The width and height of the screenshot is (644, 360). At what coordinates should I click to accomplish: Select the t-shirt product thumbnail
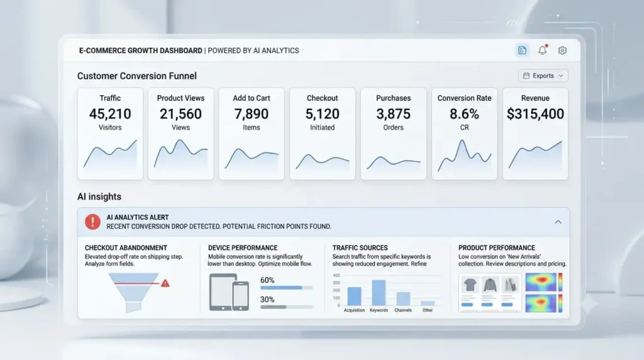click(x=470, y=284)
